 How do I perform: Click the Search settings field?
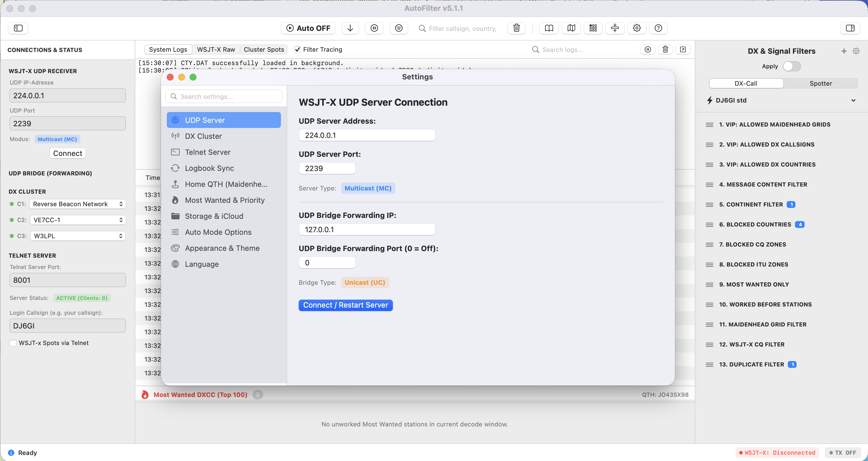(224, 97)
